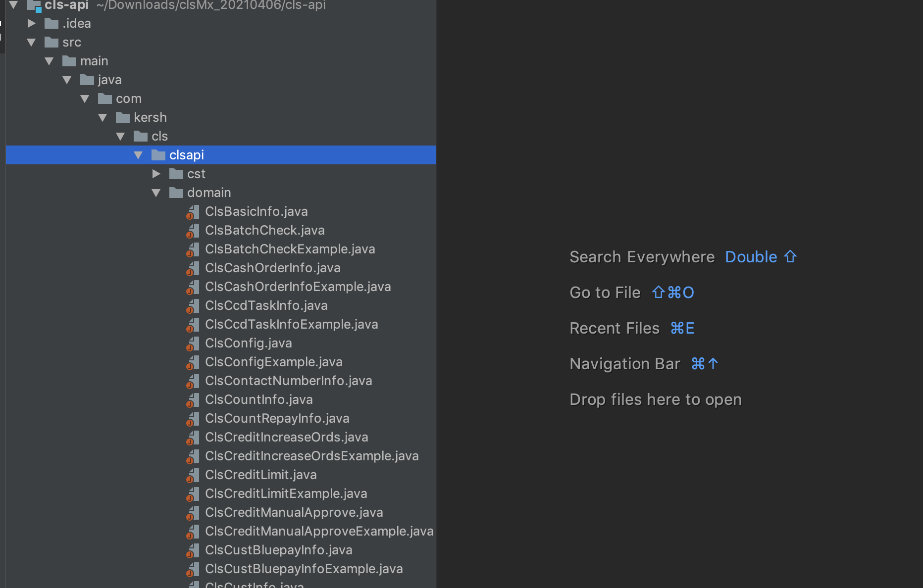Select file ClsConfig.java
The width and height of the screenshot is (923, 588).
pos(249,343)
